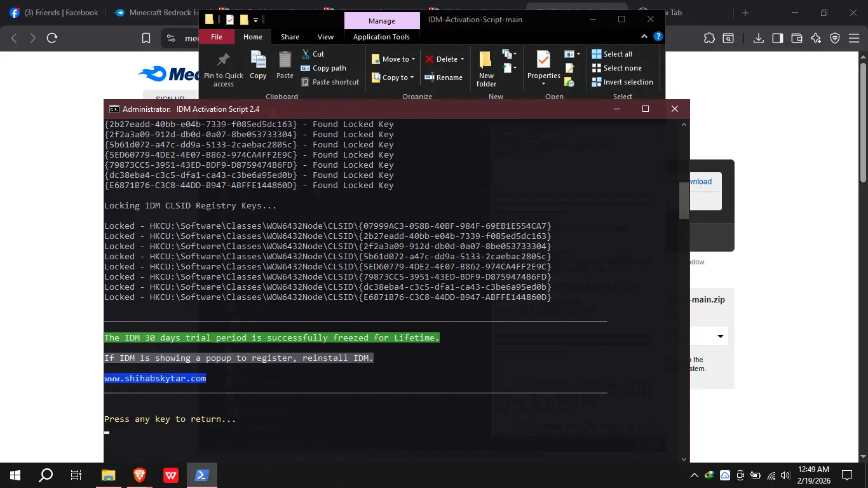Viewport: 868px width, 488px height.
Task: Open browser extensions puzzle icon
Action: (x=709, y=38)
